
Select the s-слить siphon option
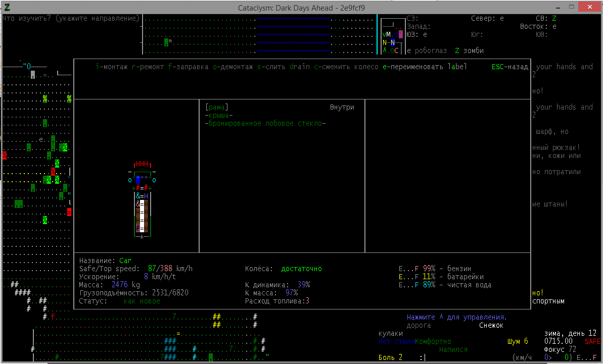tap(271, 67)
